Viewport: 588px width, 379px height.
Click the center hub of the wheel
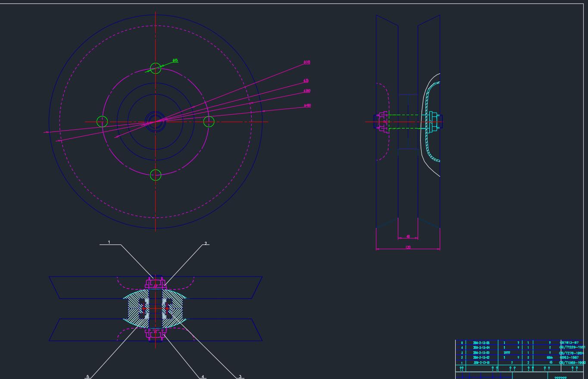(x=155, y=122)
